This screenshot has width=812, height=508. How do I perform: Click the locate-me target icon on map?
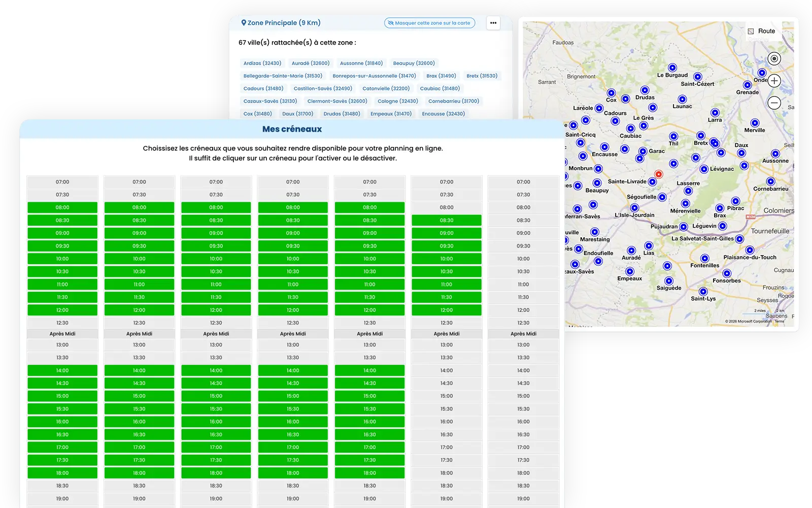774,59
